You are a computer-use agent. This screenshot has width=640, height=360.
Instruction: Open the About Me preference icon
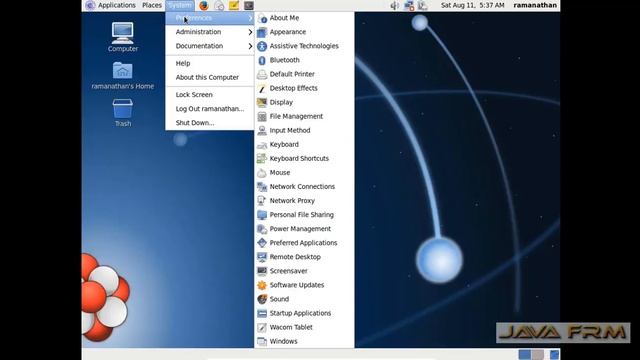(262, 18)
